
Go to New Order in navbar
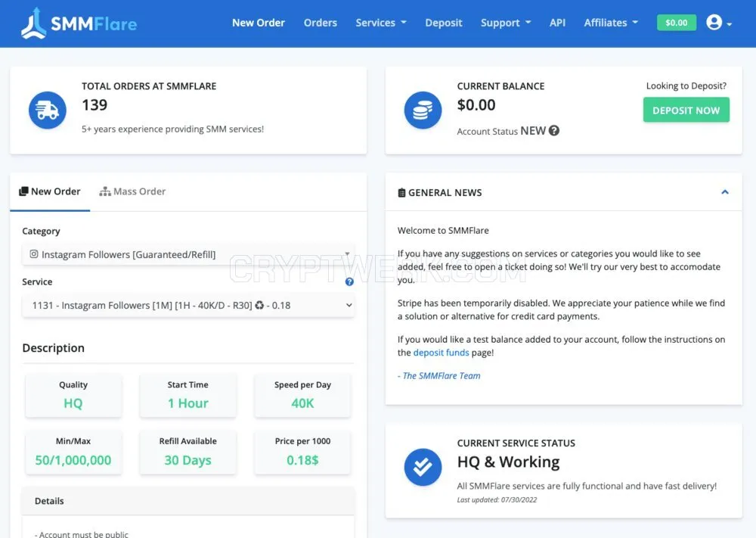click(x=259, y=23)
